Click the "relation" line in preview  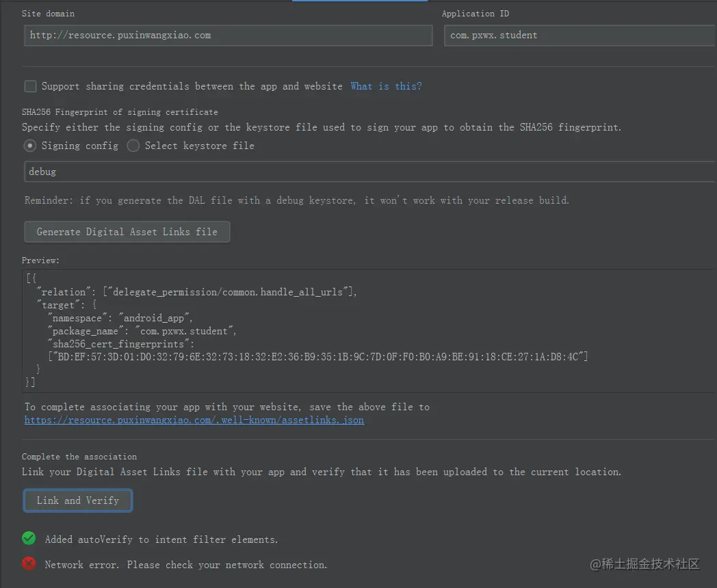click(196, 292)
